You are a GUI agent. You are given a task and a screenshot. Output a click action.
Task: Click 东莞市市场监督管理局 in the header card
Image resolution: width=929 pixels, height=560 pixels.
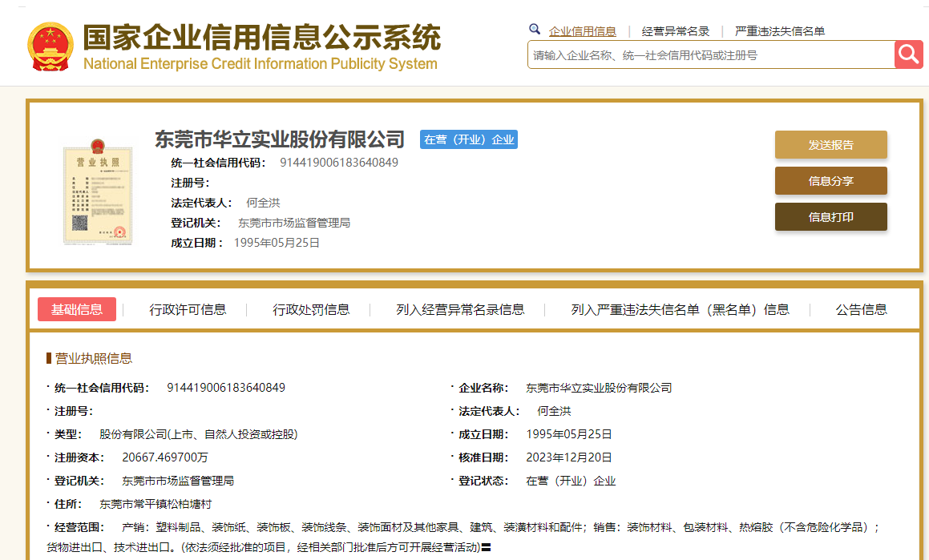point(294,224)
